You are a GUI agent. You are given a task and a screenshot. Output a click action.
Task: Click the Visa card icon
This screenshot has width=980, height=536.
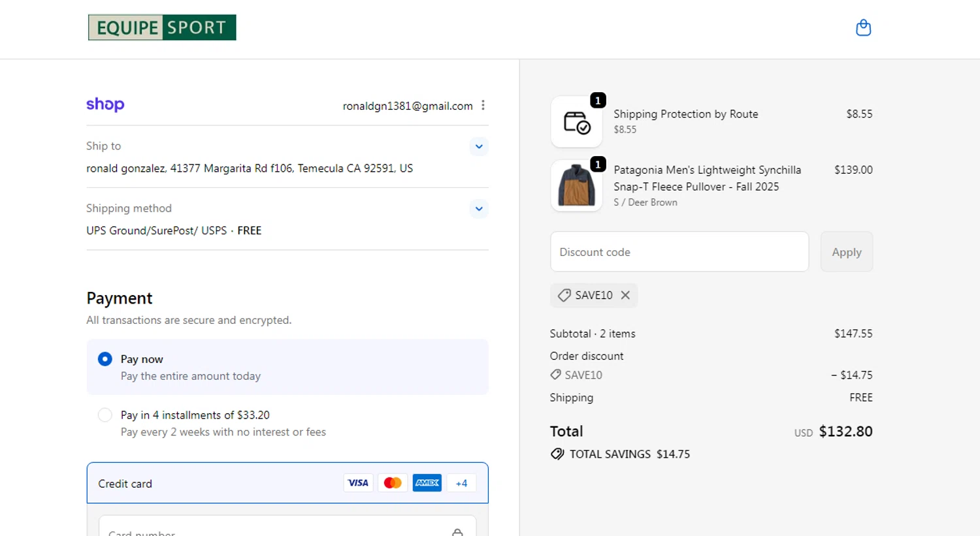pyautogui.click(x=358, y=483)
